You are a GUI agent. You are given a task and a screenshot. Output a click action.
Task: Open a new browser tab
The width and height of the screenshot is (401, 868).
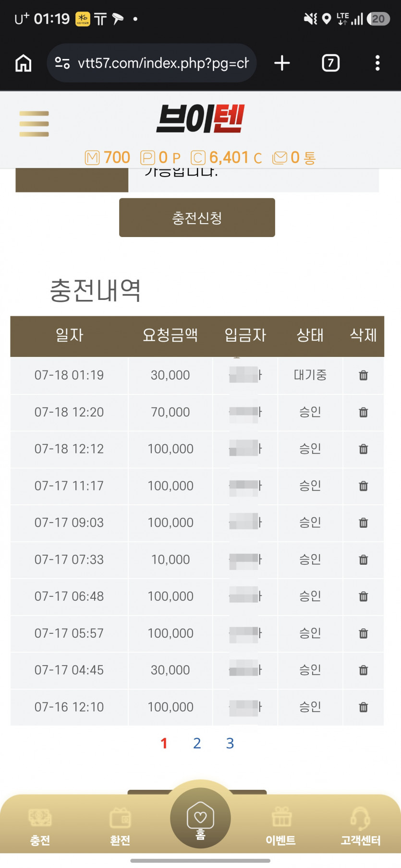tap(282, 63)
